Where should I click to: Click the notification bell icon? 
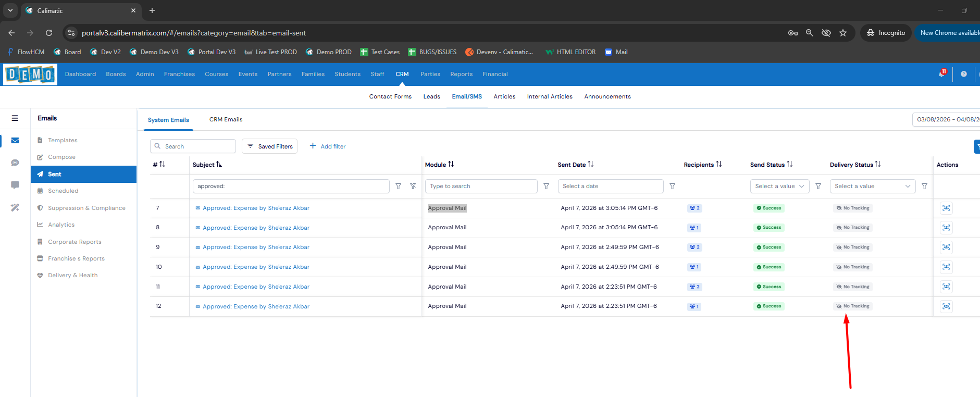pyautogui.click(x=942, y=74)
